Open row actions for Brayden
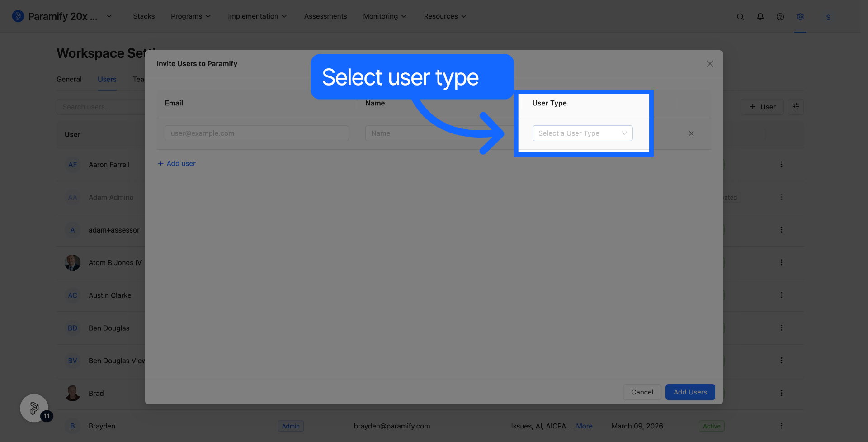The height and width of the screenshot is (442, 868). point(781,426)
